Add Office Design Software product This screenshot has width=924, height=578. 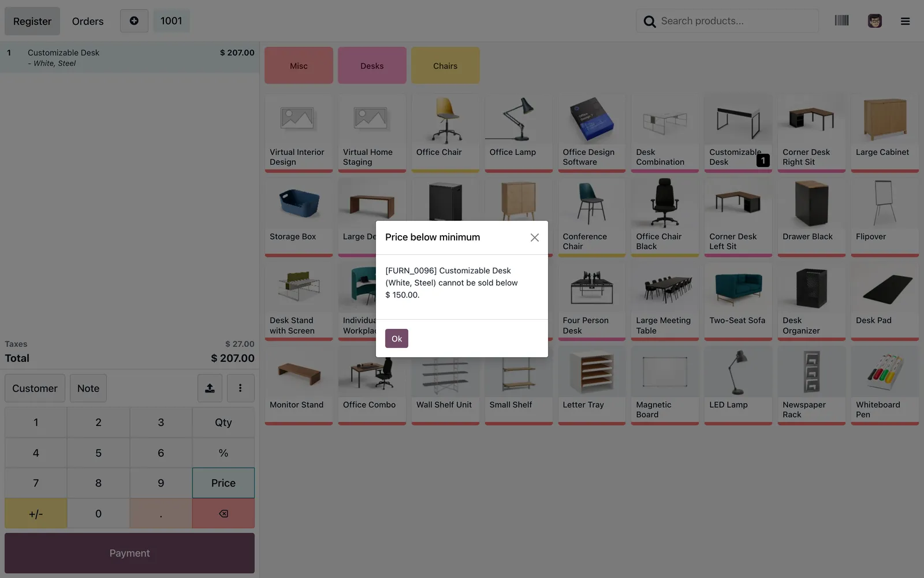click(592, 134)
